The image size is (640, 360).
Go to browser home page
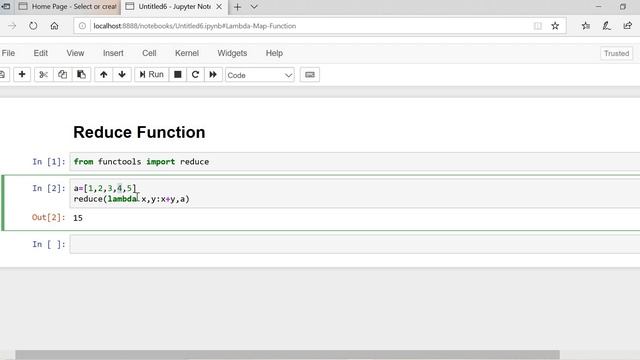tap(54, 26)
